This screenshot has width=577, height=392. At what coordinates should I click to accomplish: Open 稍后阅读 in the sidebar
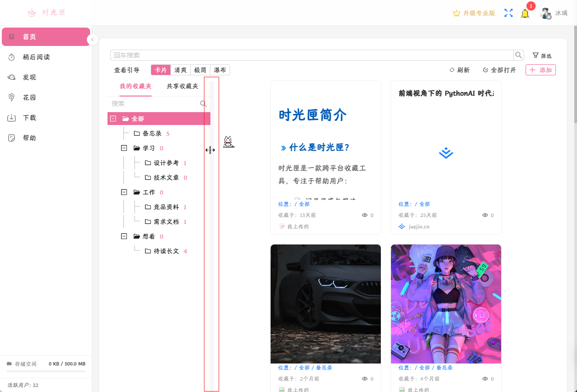pos(46,57)
